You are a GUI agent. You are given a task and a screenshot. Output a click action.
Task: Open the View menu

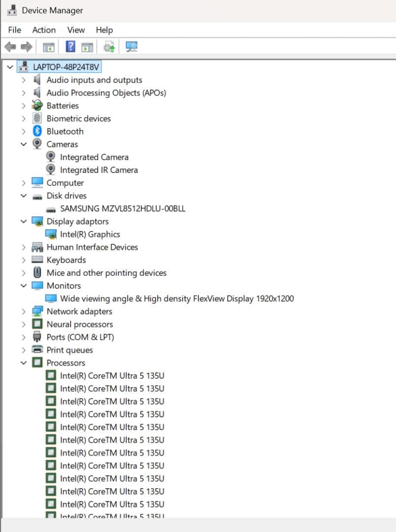click(x=76, y=30)
